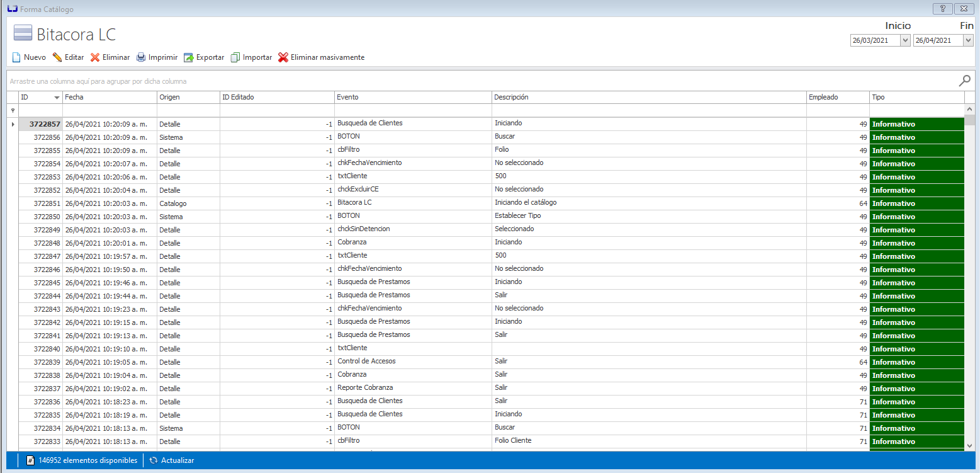The height and width of the screenshot is (473, 980).
Task: Click the elements count hash icon
Action: click(x=30, y=460)
